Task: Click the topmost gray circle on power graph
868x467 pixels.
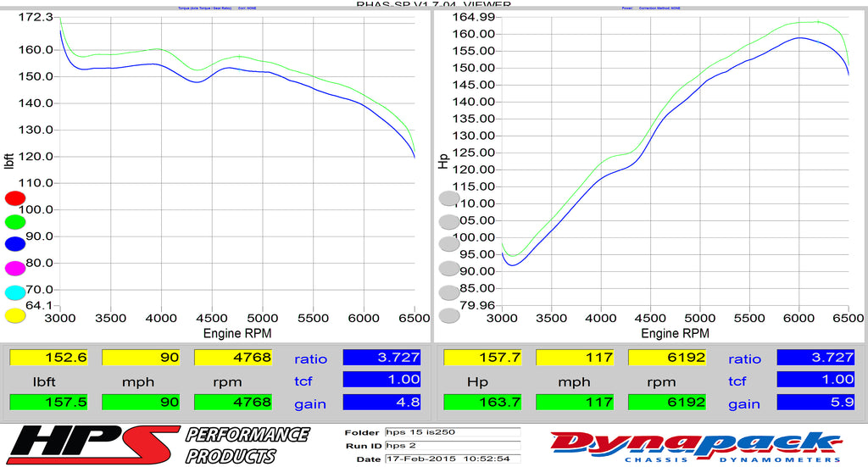Action: tap(449, 198)
